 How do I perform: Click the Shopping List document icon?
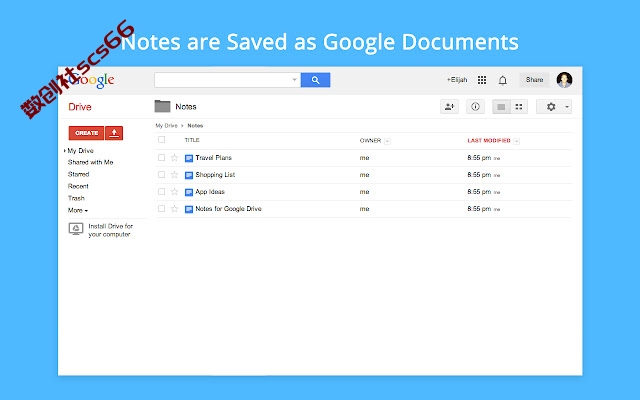[x=189, y=175]
